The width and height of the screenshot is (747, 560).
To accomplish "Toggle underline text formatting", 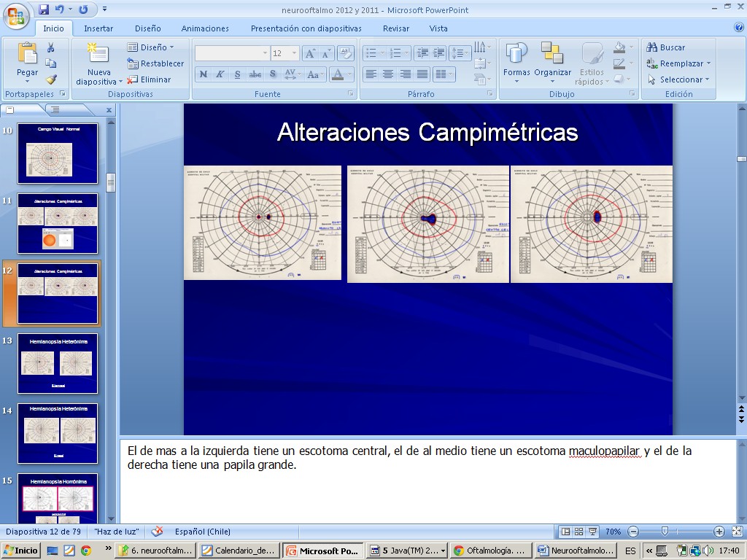I will [x=237, y=74].
